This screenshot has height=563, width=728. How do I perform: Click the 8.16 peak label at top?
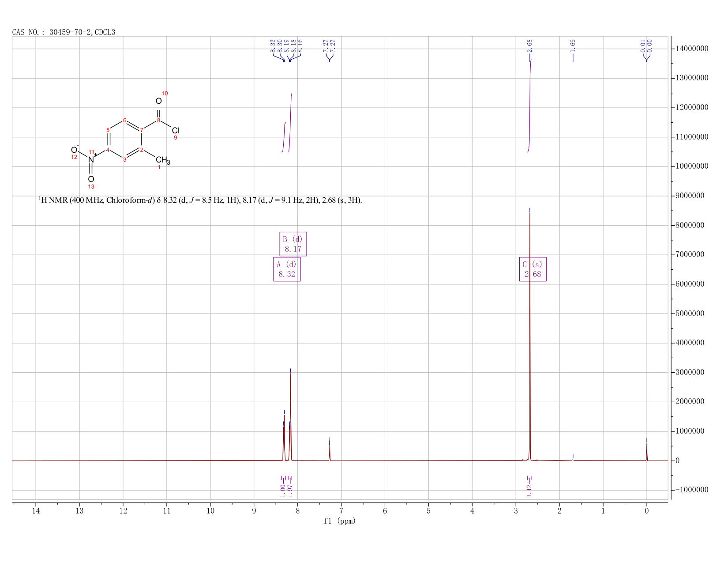(300, 45)
